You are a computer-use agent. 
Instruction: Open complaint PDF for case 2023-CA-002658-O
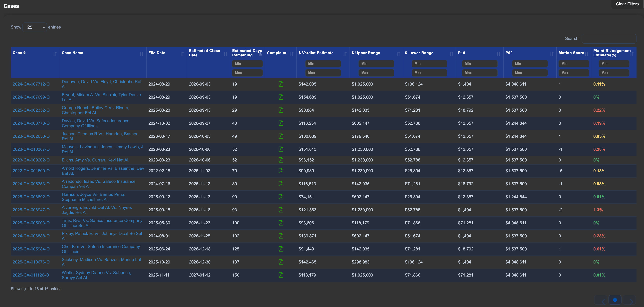coord(281,136)
